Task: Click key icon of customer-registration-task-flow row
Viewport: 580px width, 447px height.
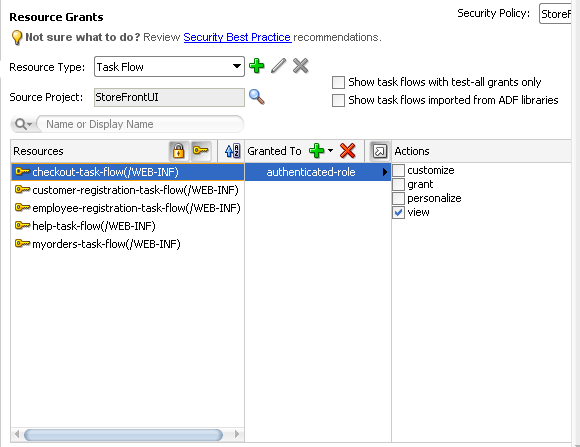Action: (22, 190)
